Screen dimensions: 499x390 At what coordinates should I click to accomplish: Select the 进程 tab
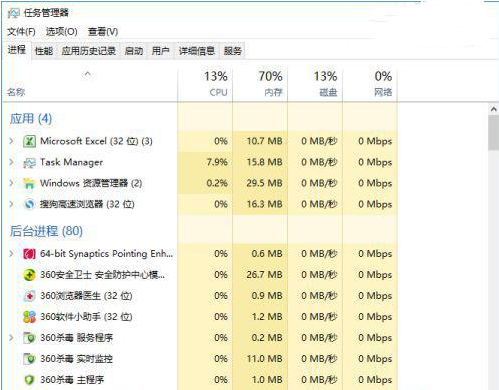click(17, 50)
